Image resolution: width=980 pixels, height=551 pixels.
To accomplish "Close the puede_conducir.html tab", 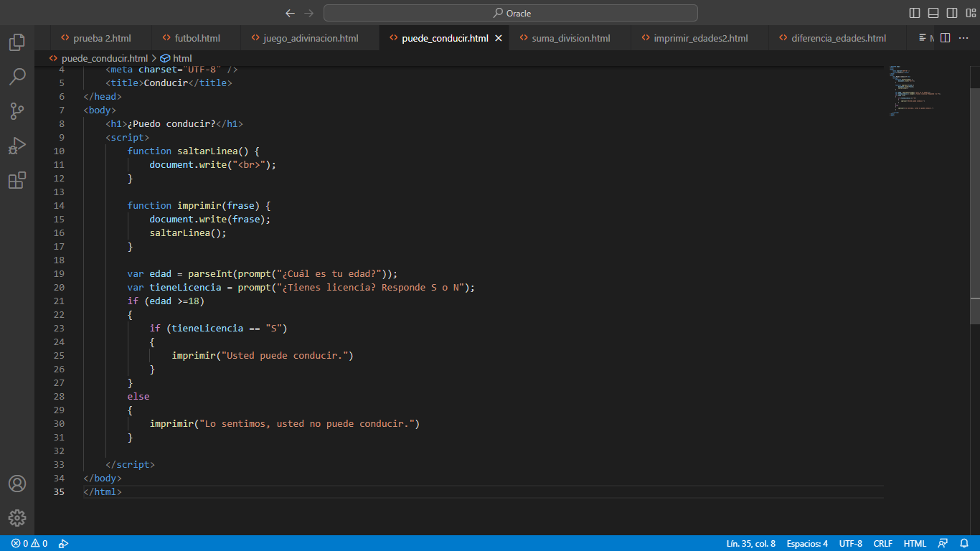I will 499,38.
